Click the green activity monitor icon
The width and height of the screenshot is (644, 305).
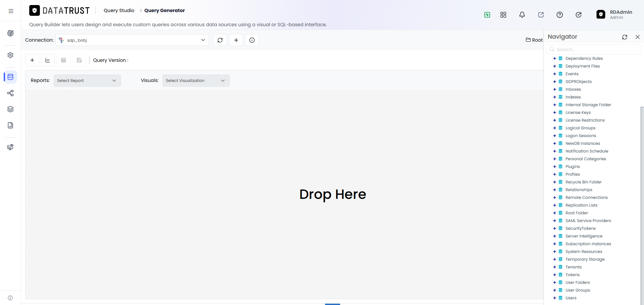[x=487, y=15]
